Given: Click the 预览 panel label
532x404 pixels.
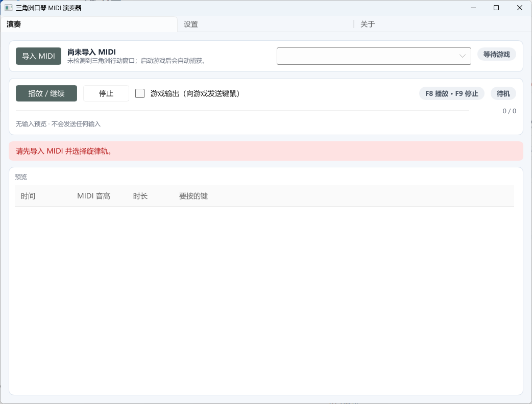Looking at the screenshot, I should (x=21, y=177).
